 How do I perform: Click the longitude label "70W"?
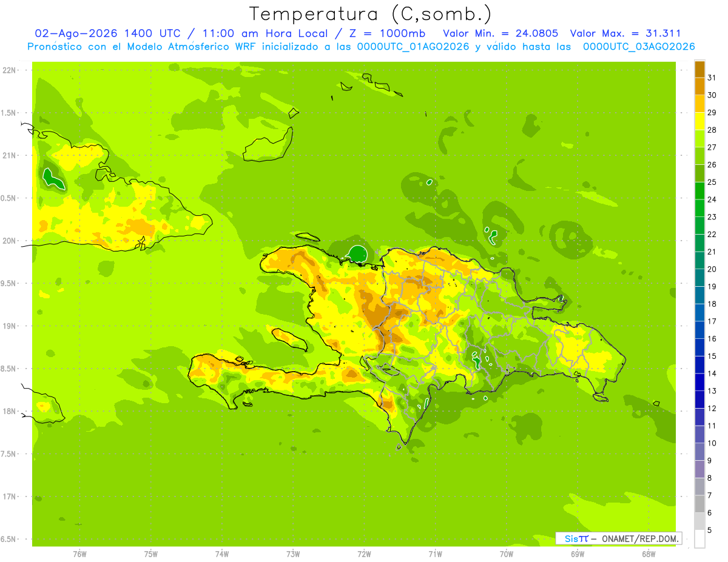tap(507, 554)
